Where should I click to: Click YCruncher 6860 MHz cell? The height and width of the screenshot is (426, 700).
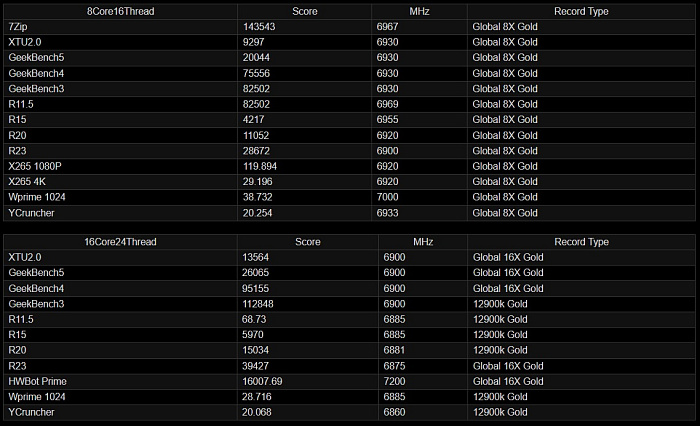[x=394, y=413]
